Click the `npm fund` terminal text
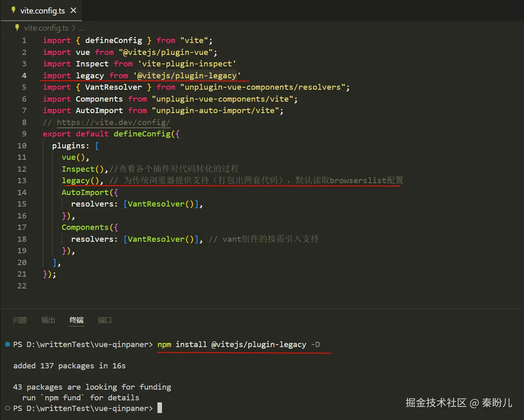The width and height of the screenshot is (524, 420). pyautogui.click(x=63, y=398)
